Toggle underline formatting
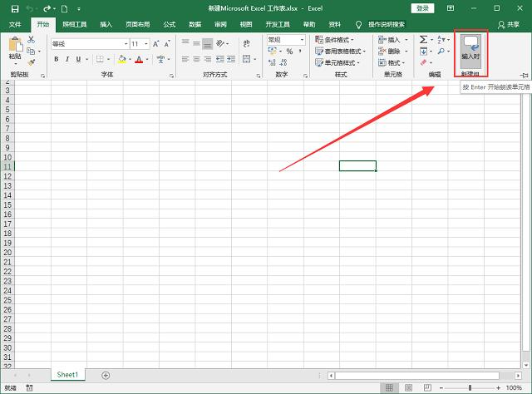This screenshot has height=394, width=532. coord(78,59)
